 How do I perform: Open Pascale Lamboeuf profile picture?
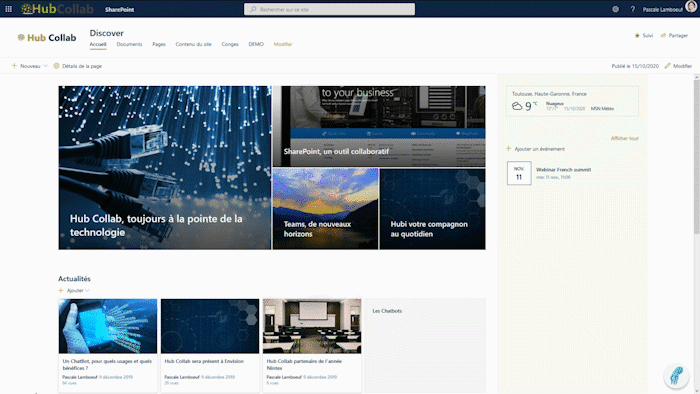coord(691,7)
